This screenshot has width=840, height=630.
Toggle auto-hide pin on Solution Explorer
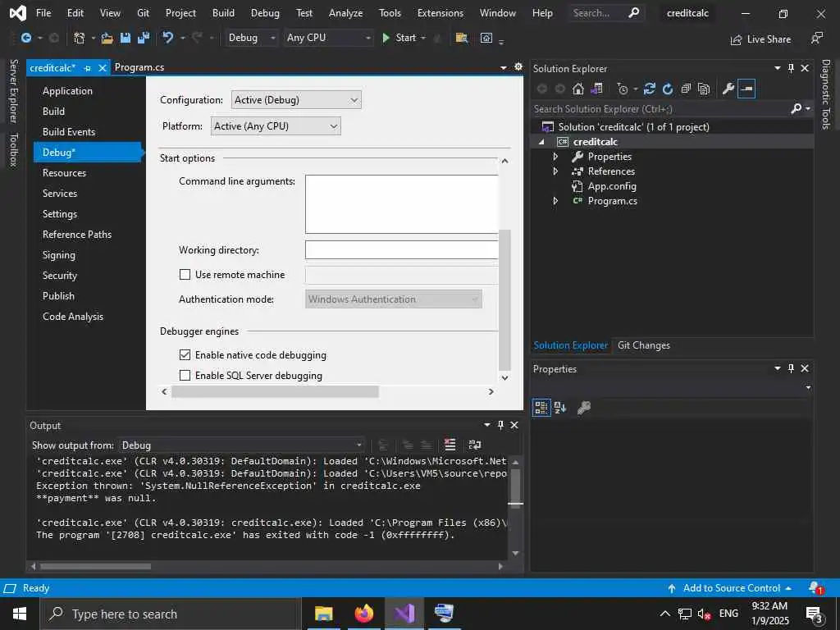pos(791,68)
